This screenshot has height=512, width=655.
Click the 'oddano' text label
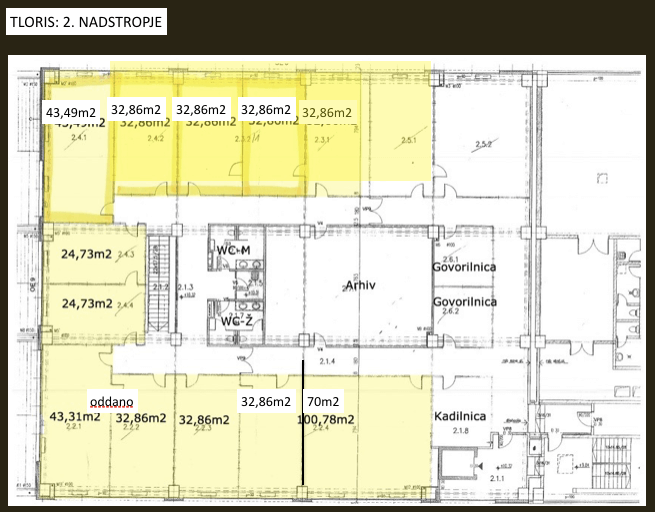112,400
